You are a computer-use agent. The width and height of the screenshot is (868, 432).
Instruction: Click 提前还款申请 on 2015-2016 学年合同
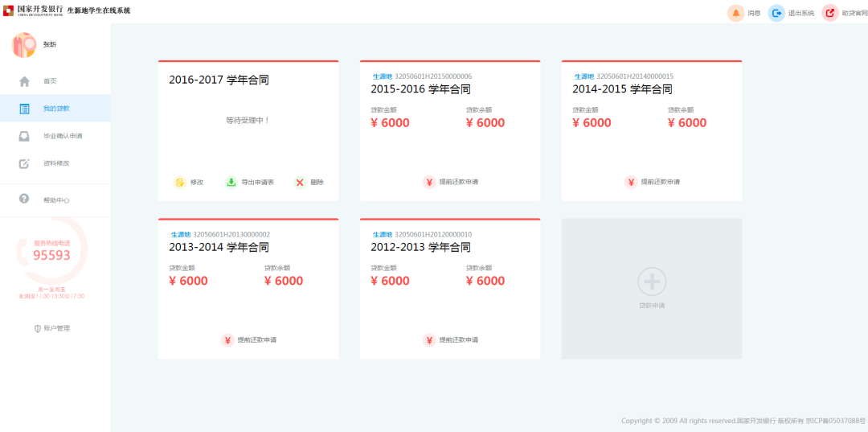pyautogui.click(x=459, y=183)
